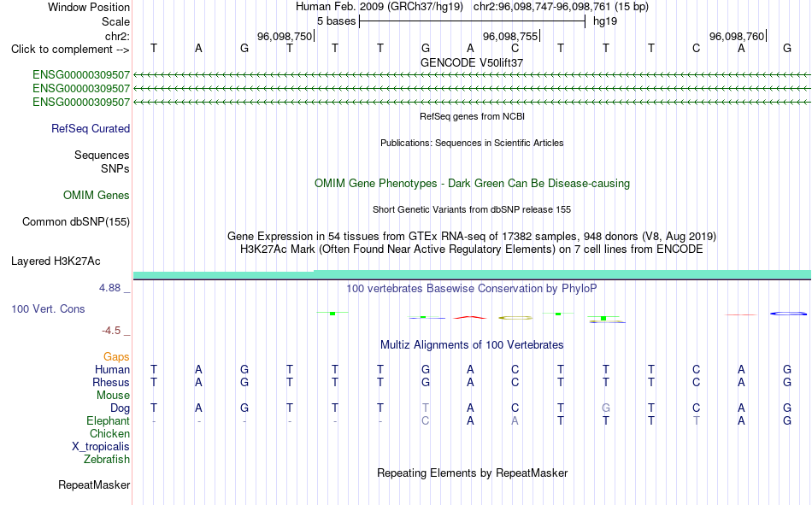Open 'Multiz Alignments of 100 Vertebrates' title
The image size is (812, 505).
[x=472, y=345]
